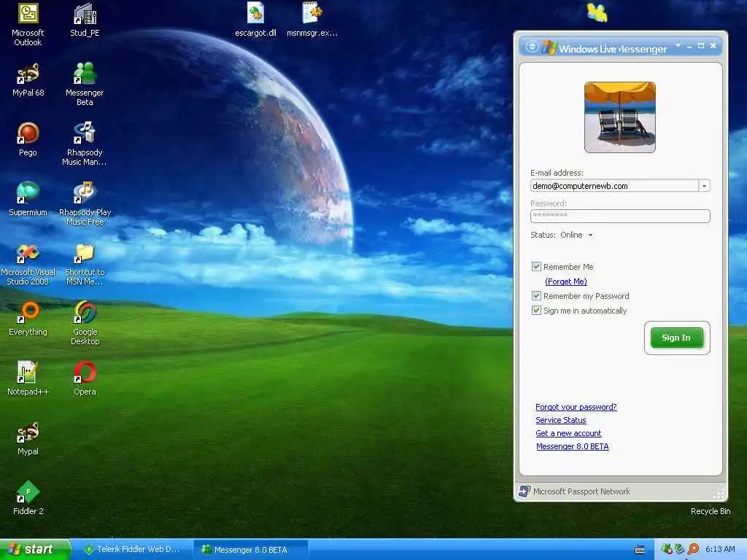
Task: Click the beach chairs display picture
Action: tap(620, 117)
